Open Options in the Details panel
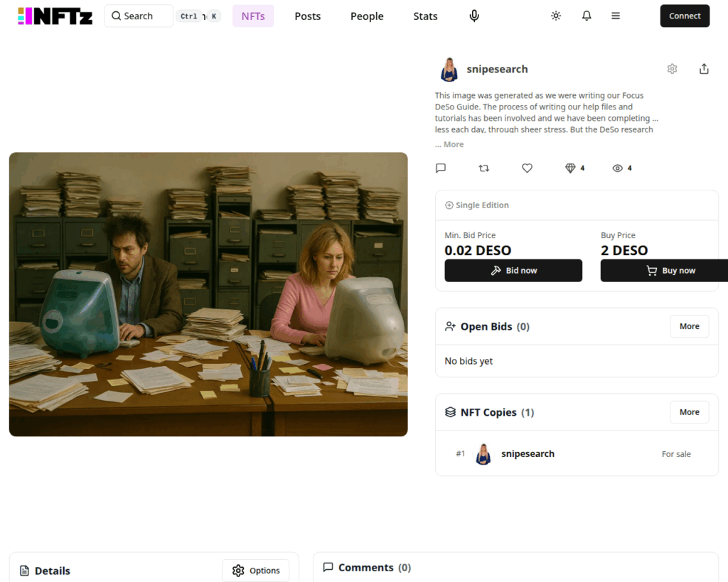The height and width of the screenshot is (582, 728). coord(255,571)
